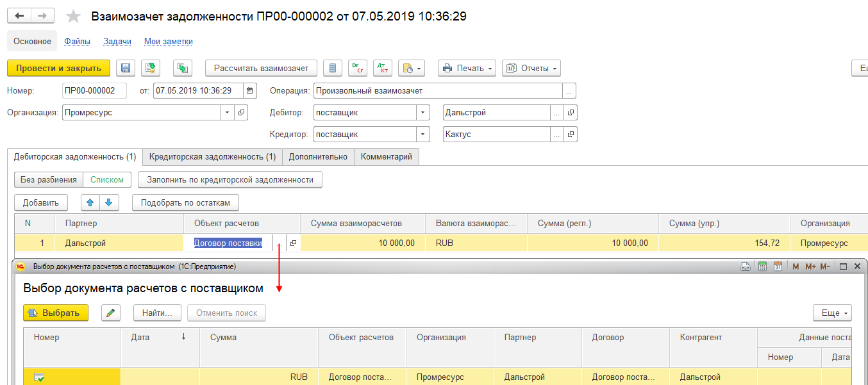Viewport: 868px width, 385px height.
Task: Open the Файлы link
Action: tap(77, 41)
